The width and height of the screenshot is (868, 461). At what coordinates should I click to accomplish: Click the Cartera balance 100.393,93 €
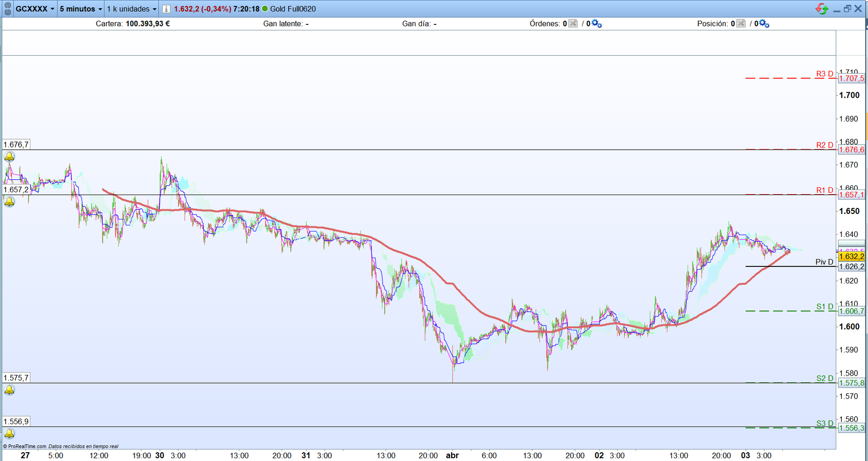click(148, 24)
